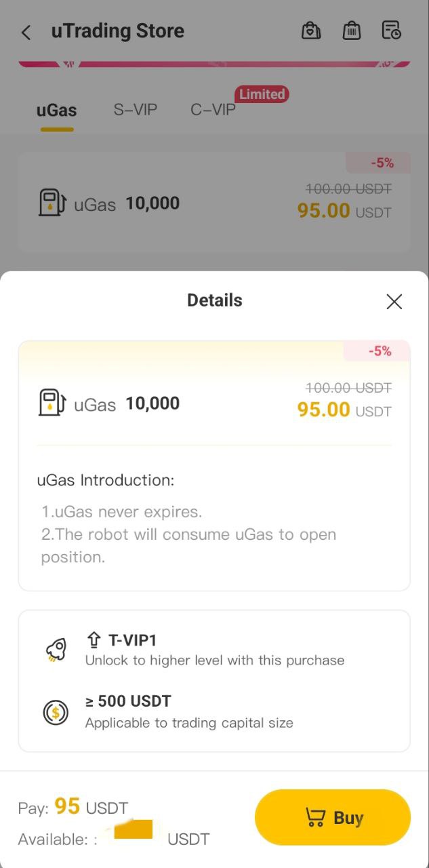429x868 pixels.
Task: Click the gas pump icon in Details card
Action: [x=52, y=403]
